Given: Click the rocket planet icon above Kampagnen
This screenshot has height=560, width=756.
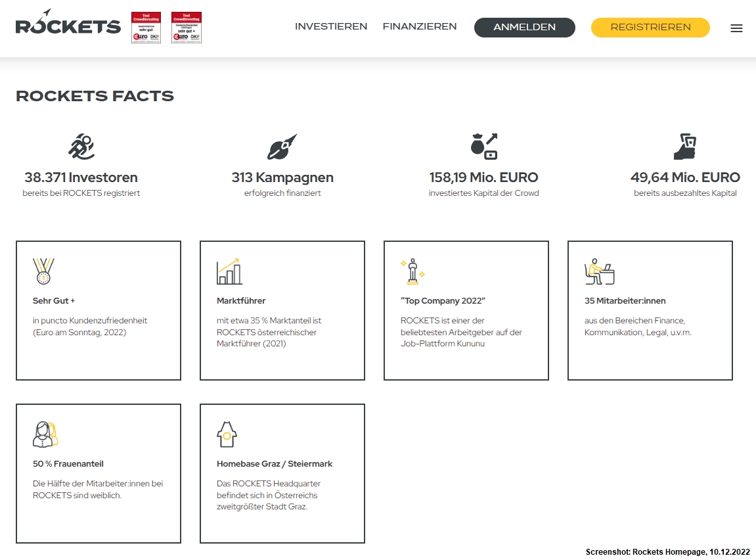Looking at the screenshot, I should [x=282, y=147].
